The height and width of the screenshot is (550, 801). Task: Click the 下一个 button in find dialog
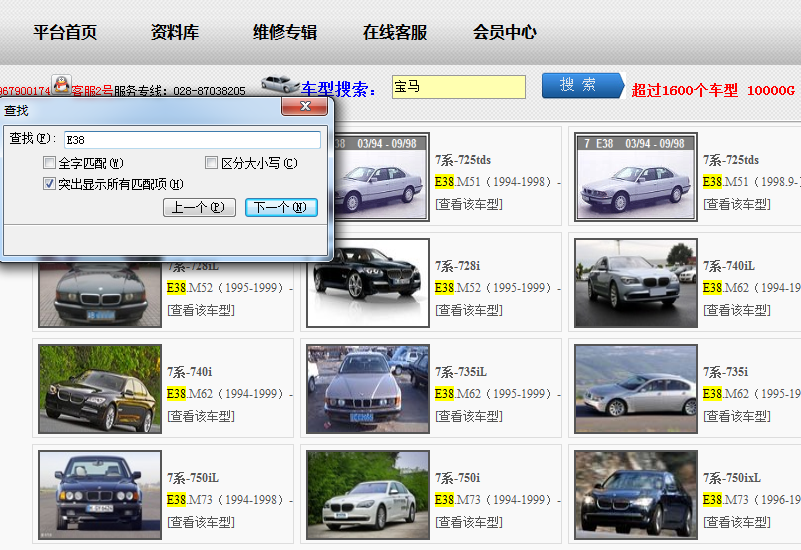click(281, 207)
